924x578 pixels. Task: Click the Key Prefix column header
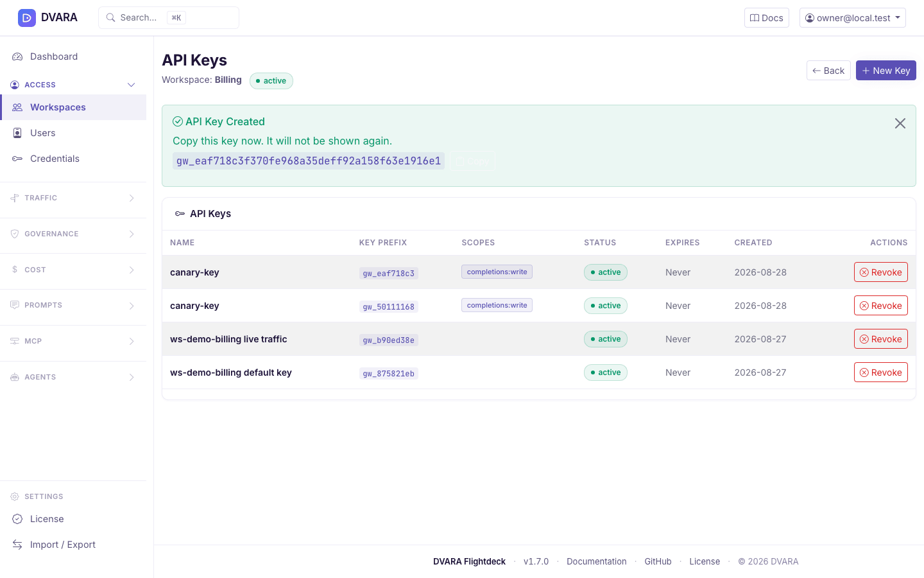pos(383,243)
